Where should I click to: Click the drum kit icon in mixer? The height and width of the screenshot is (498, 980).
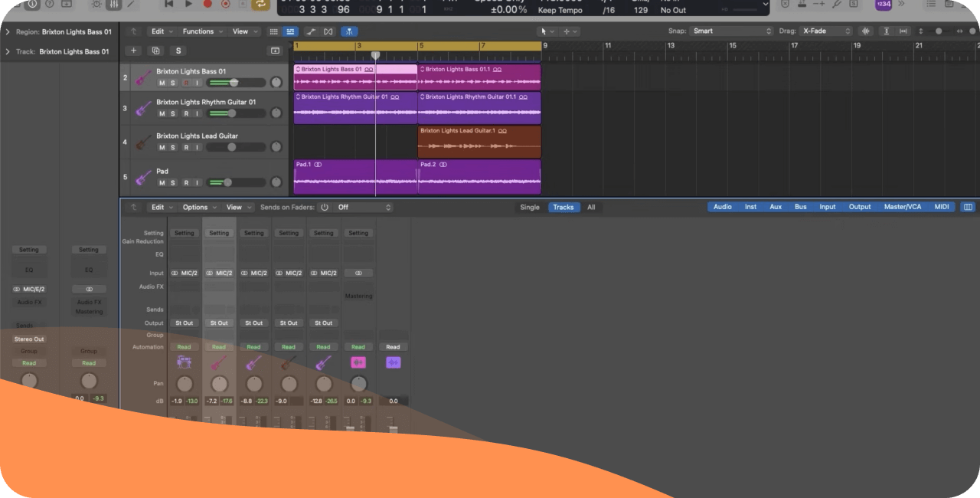pos(184,363)
